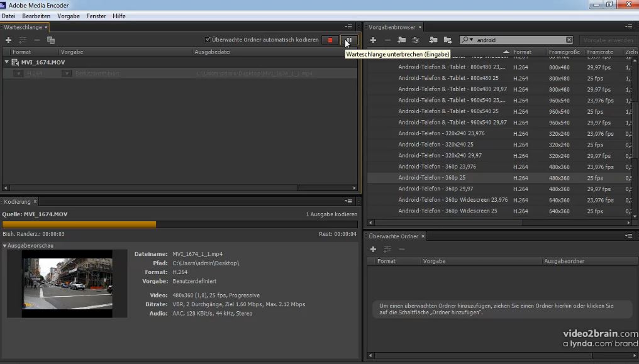Open the Vorgabenbrowser panel options menu
This screenshot has height=364, width=639.
click(x=628, y=26)
